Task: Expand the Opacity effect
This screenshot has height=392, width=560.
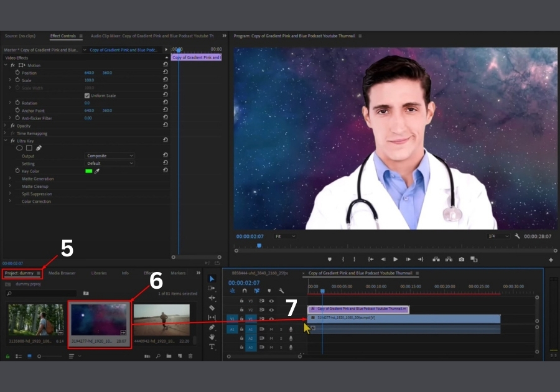Action: (x=5, y=125)
